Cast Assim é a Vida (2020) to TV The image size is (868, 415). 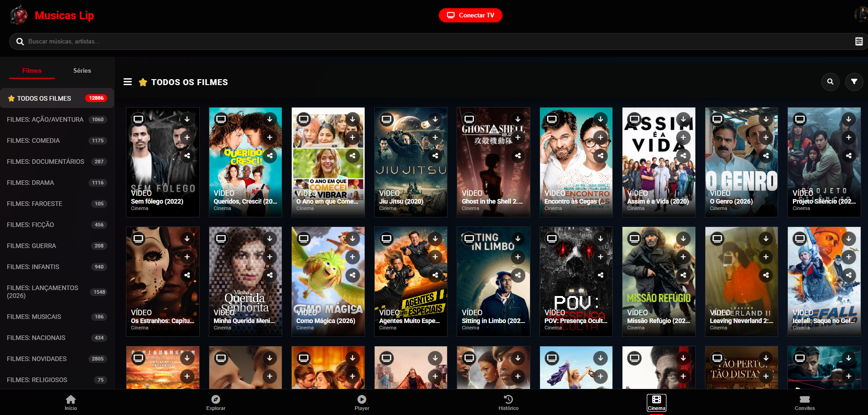point(634,119)
